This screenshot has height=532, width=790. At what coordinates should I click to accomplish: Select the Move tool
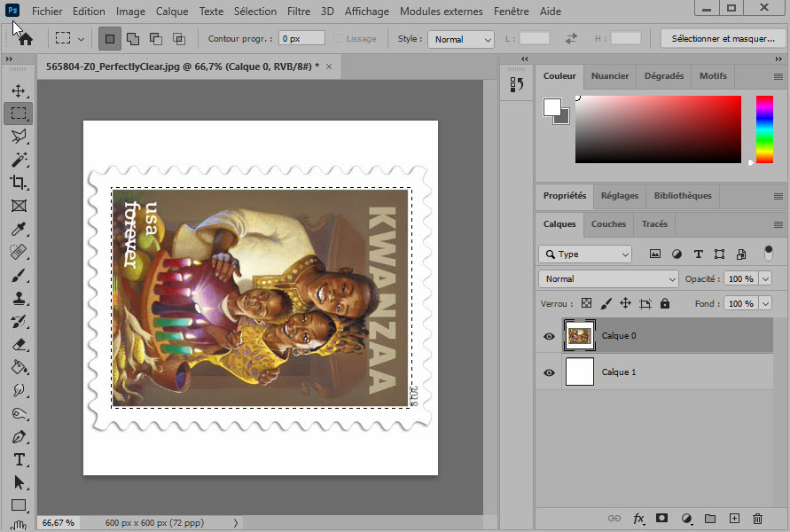(x=18, y=90)
